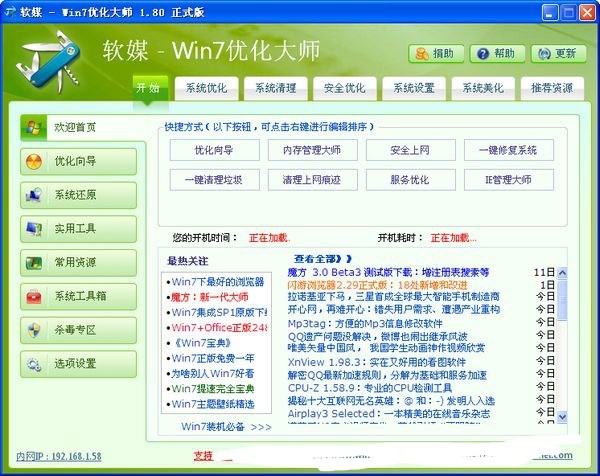The width and height of the screenshot is (600, 476).
Task: Open the Airplay3 Selected news headline
Action: point(389,414)
